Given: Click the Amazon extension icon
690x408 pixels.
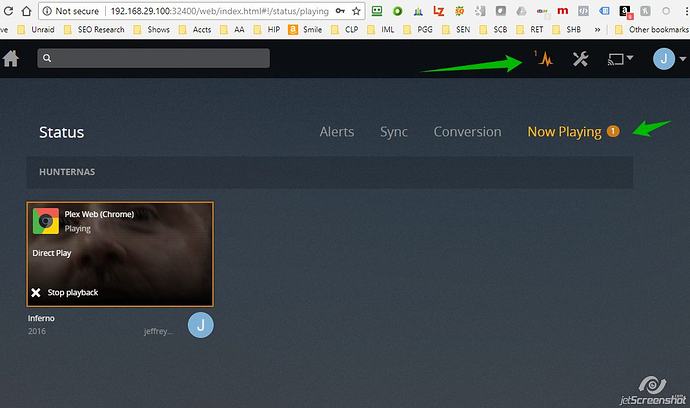Looking at the screenshot, I should click(x=626, y=11).
